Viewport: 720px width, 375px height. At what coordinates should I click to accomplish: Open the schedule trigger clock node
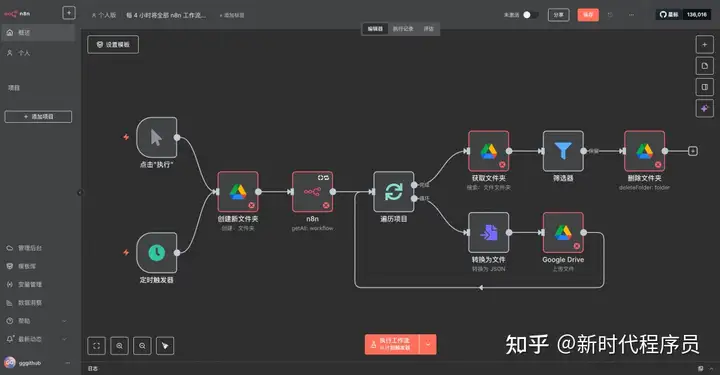pyautogui.click(x=157, y=252)
